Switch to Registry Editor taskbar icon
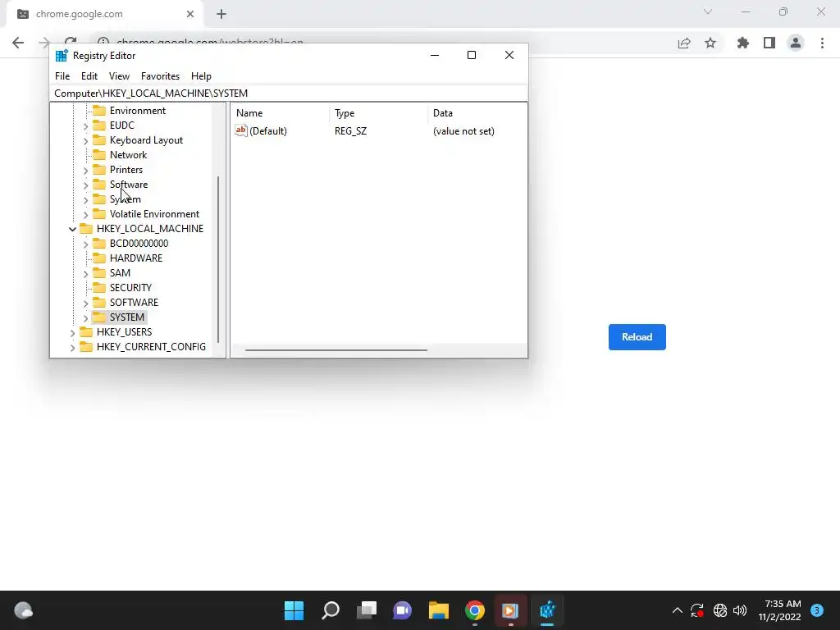Screen dimensions: 840x630 pyautogui.click(x=547, y=610)
